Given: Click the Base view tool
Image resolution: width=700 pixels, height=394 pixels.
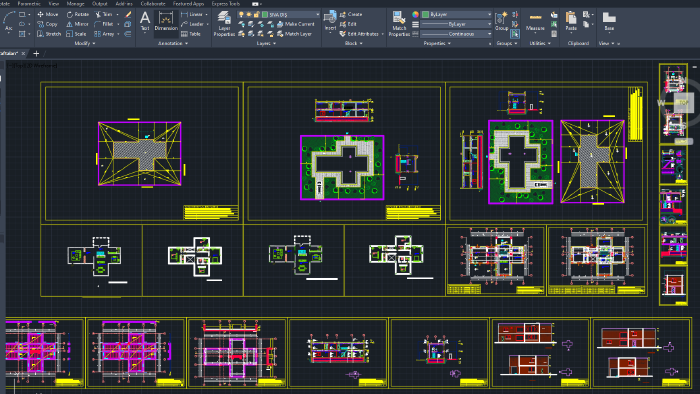Looking at the screenshot, I should 609,21.
